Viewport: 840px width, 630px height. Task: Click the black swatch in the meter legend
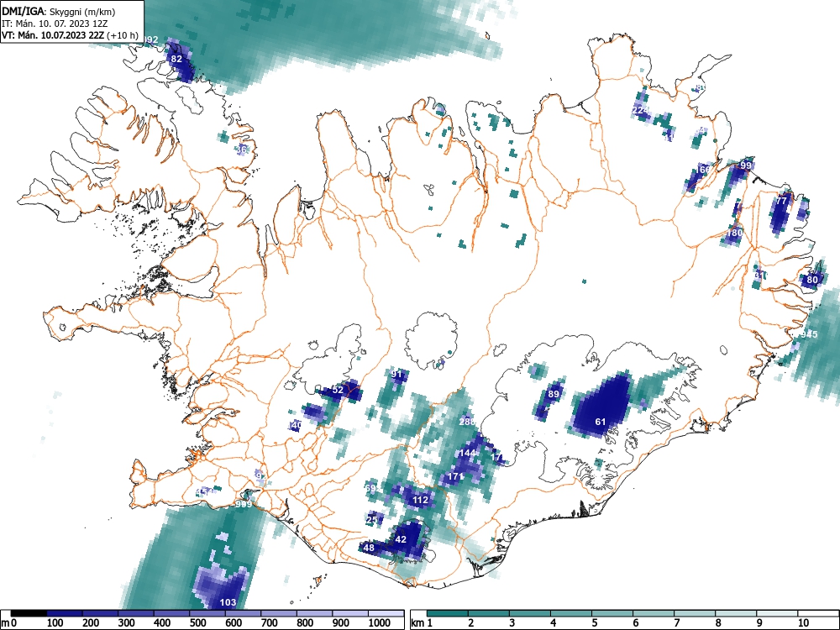click(x=29, y=613)
